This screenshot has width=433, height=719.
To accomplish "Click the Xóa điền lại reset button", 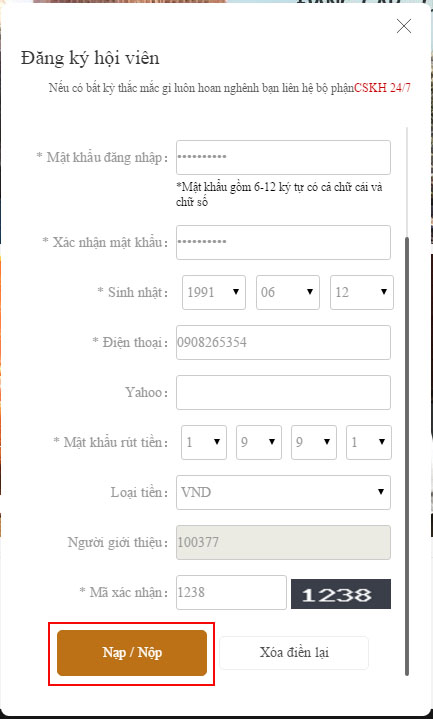I will click(x=294, y=653).
